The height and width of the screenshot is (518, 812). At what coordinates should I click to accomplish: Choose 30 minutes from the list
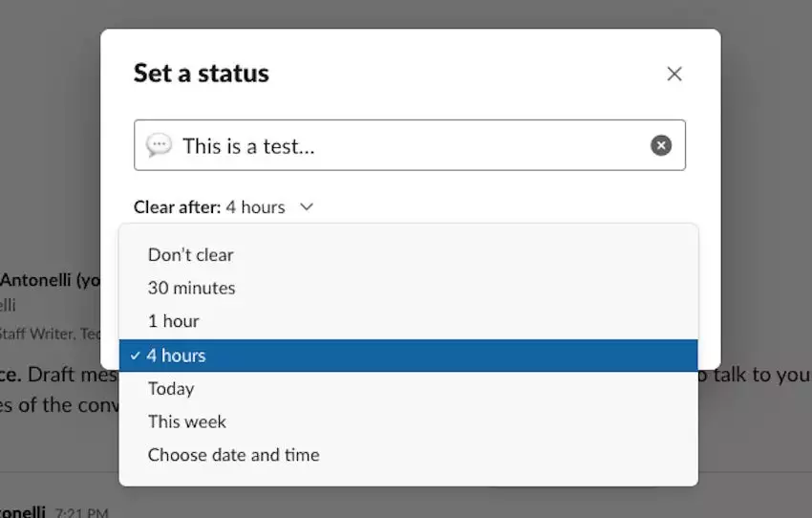(x=191, y=288)
